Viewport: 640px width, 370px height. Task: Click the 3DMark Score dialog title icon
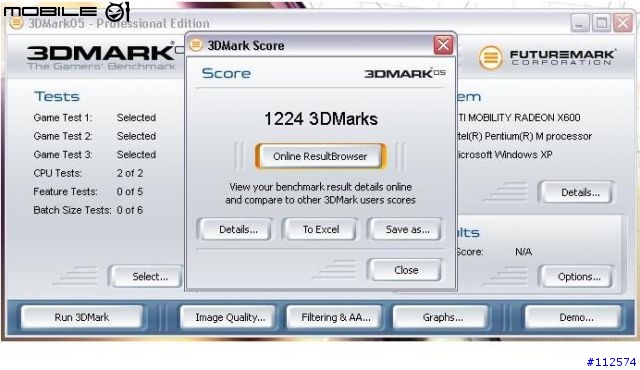pyautogui.click(x=196, y=45)
